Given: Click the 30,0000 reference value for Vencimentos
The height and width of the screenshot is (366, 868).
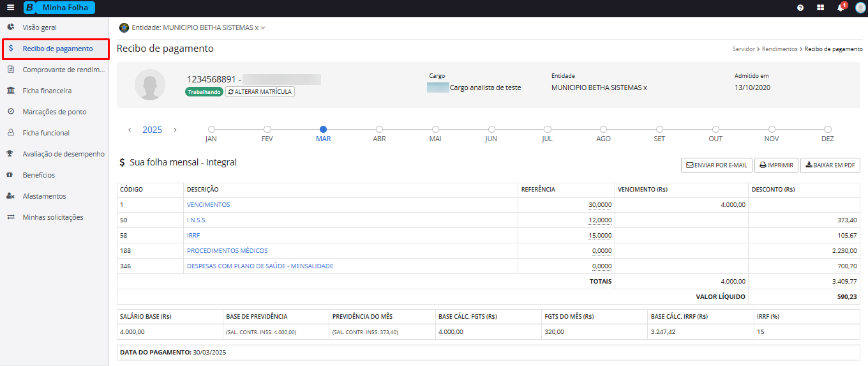Looking at the screenshot, I should click(600, 205).
